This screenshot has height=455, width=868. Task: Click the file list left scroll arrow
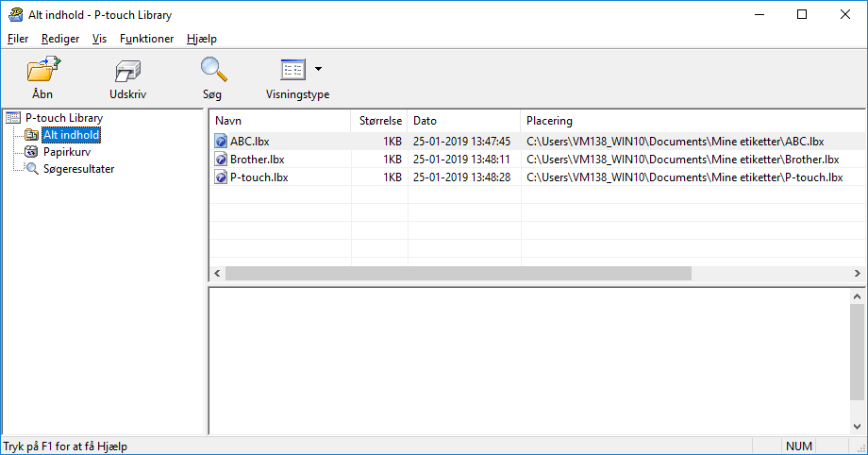218,273
